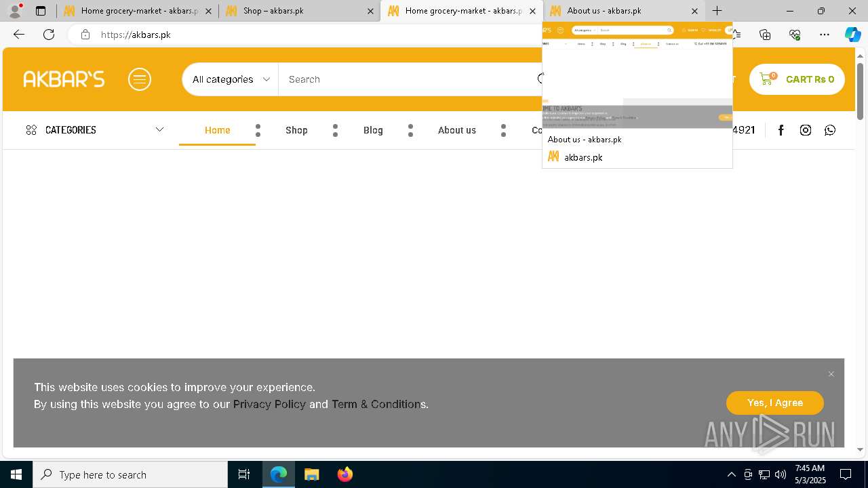Open the All categories dropdown

(x=231, y=79)
